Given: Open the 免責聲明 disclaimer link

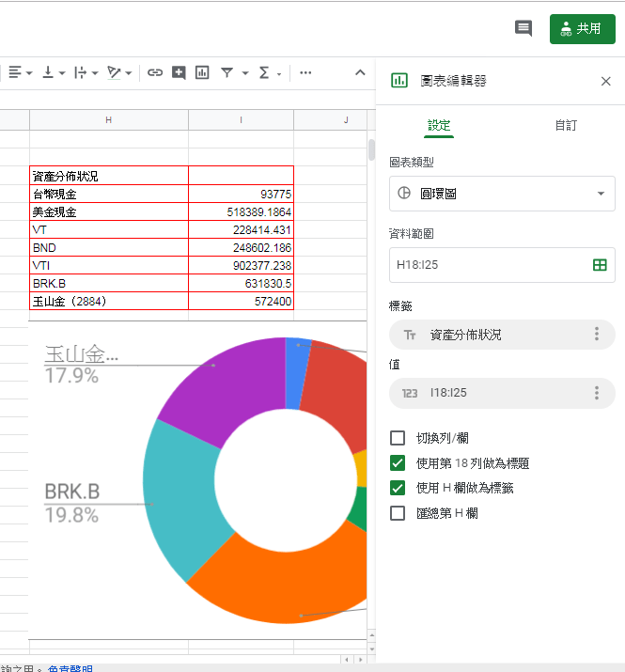Looking at the screenshot, I should [70, 668].
